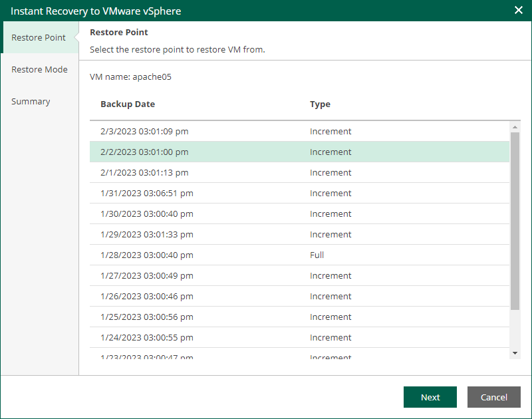Go to the Restore Mode step
This screenshot has width=532, height=419.
click(x=39, y=70)
